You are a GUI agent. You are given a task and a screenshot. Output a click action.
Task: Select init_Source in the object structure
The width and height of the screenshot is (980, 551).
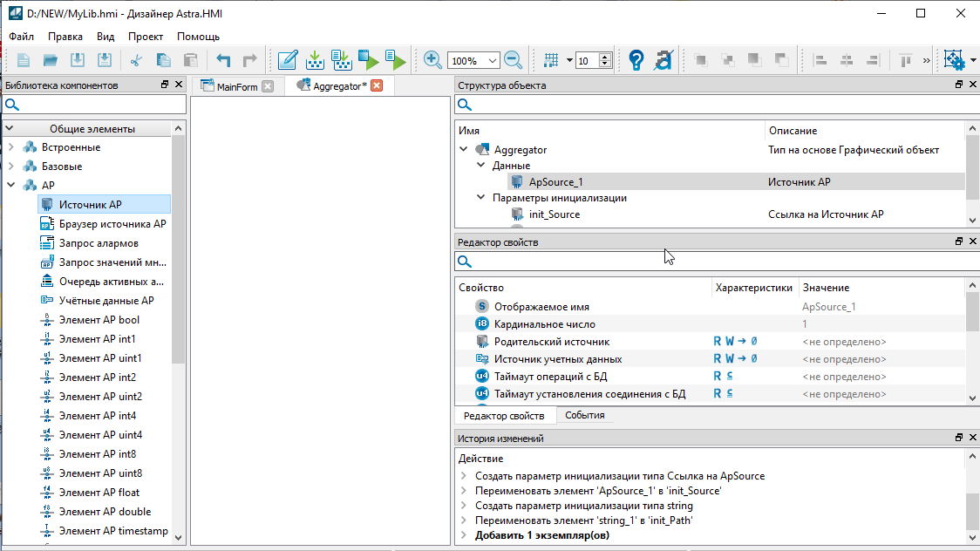pos(554,214)
